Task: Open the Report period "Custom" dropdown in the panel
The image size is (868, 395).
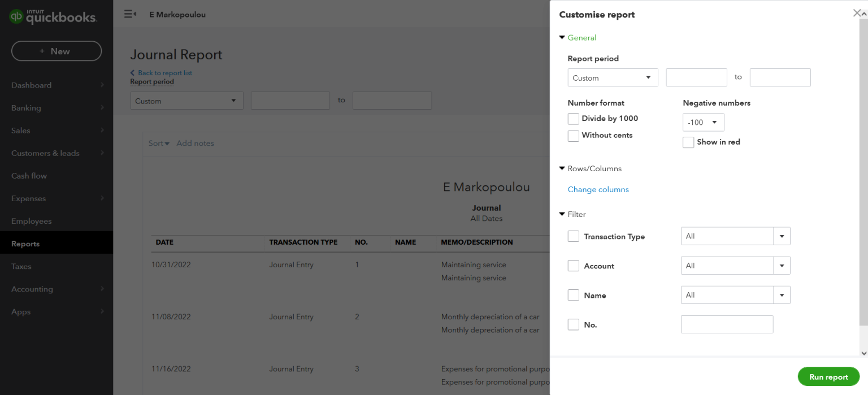Action: pyautogui.click(x=613, y=77)
